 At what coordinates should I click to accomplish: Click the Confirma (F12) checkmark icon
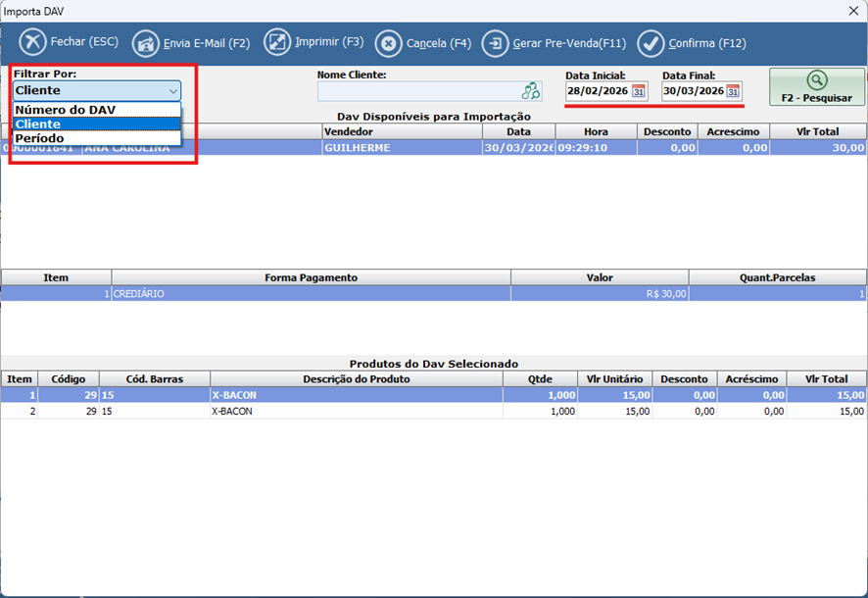pos(651,43)
